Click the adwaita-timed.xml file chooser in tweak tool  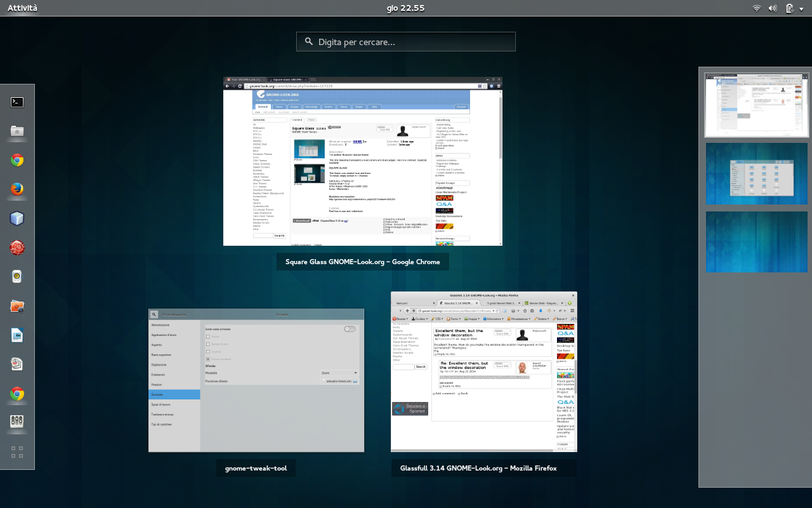coord(339,381)
